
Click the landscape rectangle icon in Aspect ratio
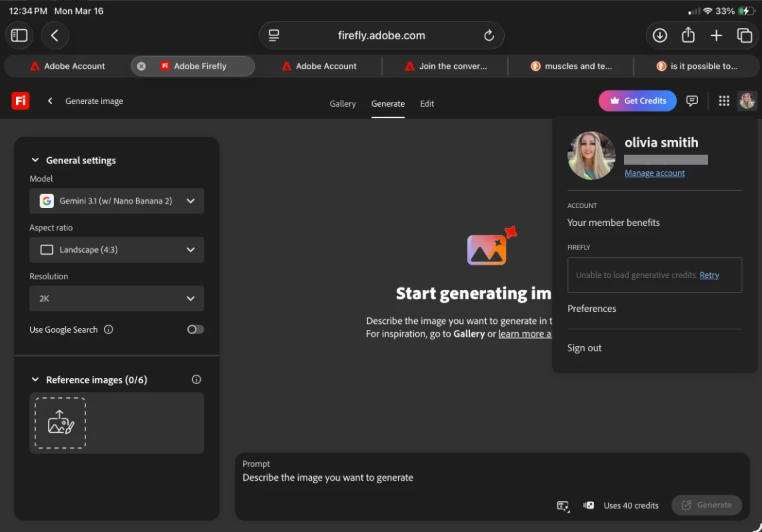click(47, 250)
